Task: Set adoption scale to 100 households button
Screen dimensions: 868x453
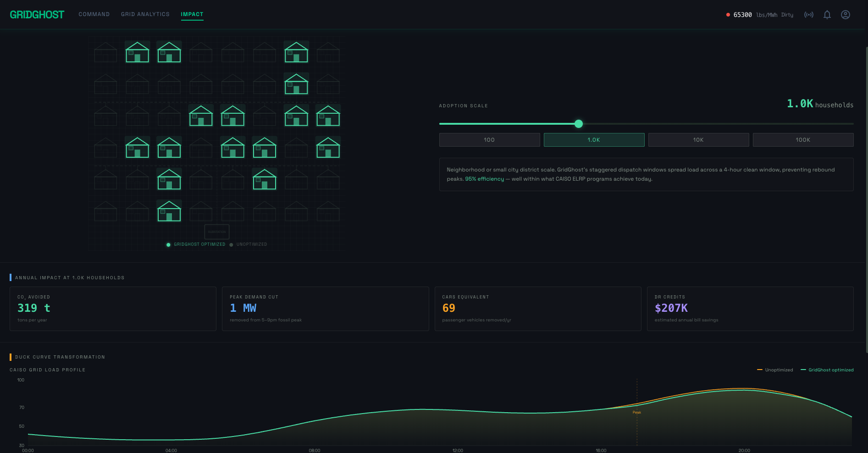Action: 489,140
